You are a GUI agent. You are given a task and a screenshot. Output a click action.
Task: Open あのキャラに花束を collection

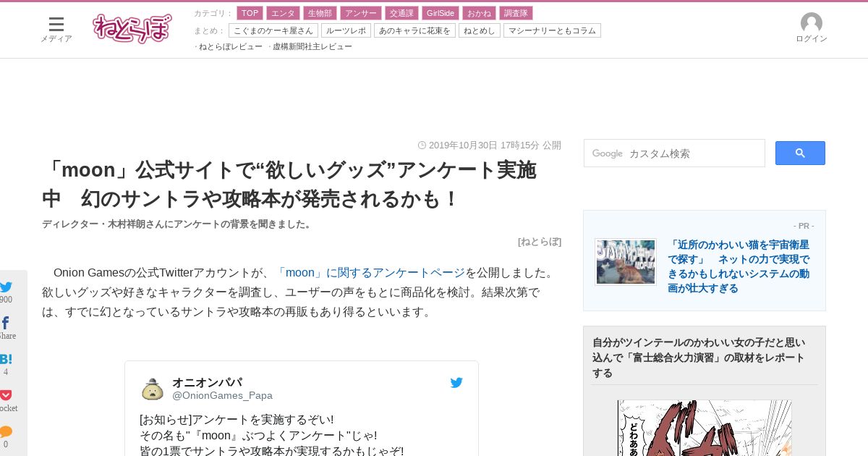coord(414,30)
